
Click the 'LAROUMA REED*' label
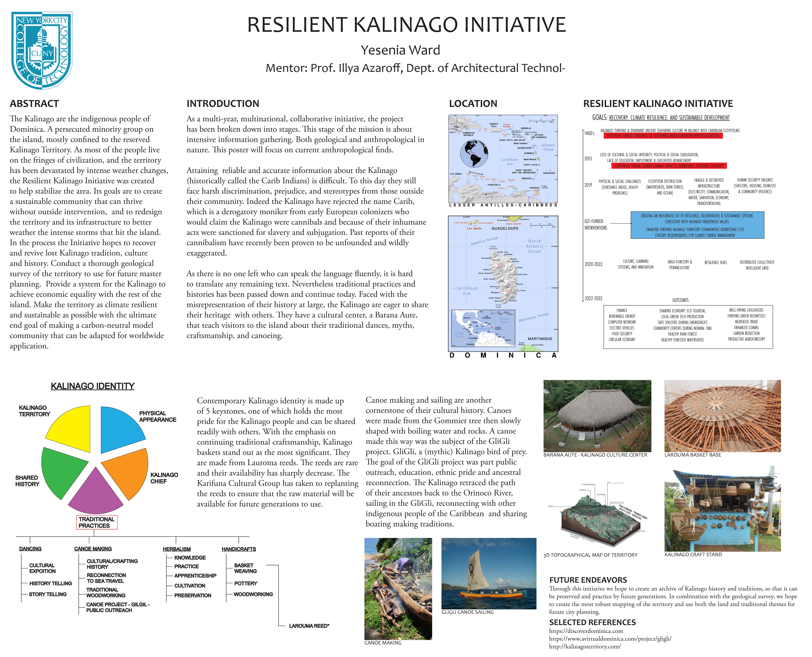pos(309,626)
